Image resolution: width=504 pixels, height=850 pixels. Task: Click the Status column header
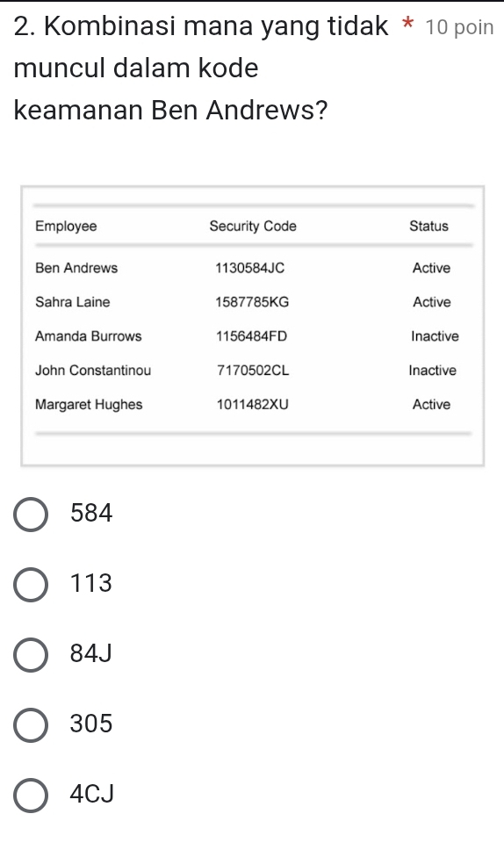(x=428, y=226)
